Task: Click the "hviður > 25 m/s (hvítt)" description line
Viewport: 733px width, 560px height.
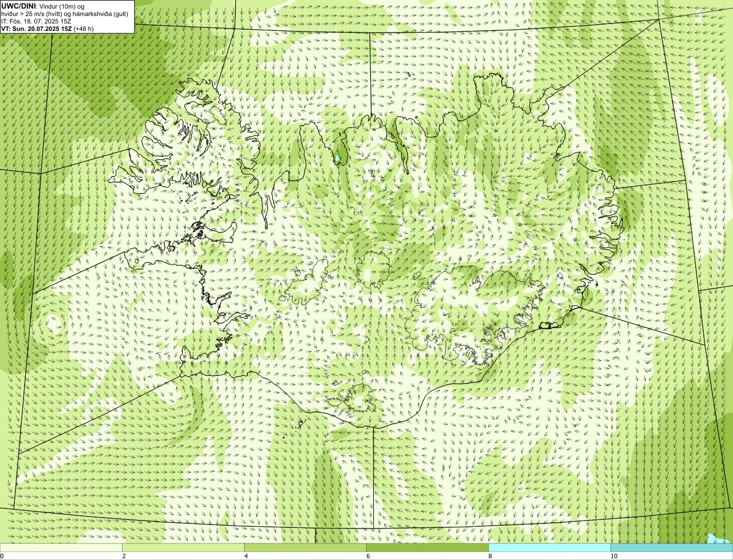Action: coord(65,13)
